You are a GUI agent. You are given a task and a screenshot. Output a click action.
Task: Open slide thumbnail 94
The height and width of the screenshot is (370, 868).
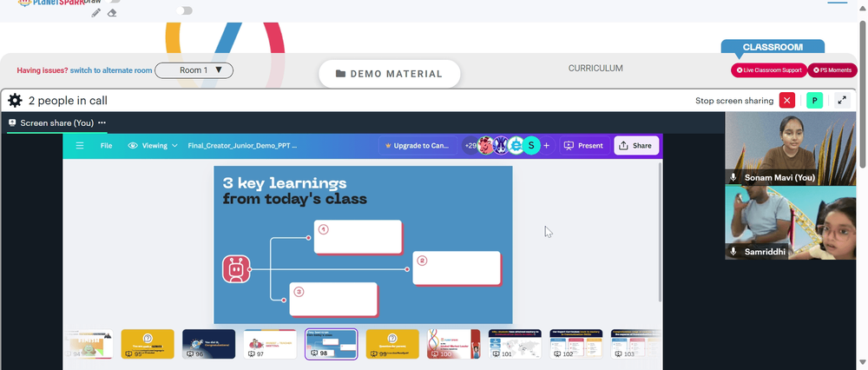[89, 344]
